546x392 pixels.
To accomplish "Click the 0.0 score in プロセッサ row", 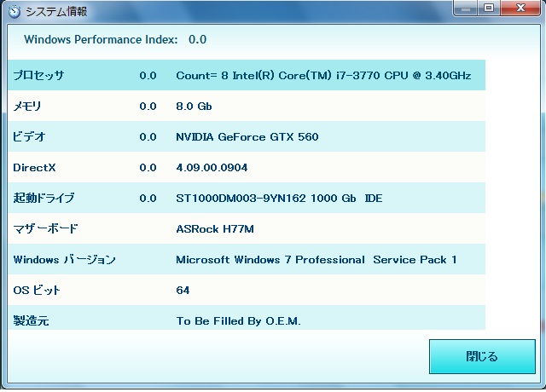I will pos(148,76).
